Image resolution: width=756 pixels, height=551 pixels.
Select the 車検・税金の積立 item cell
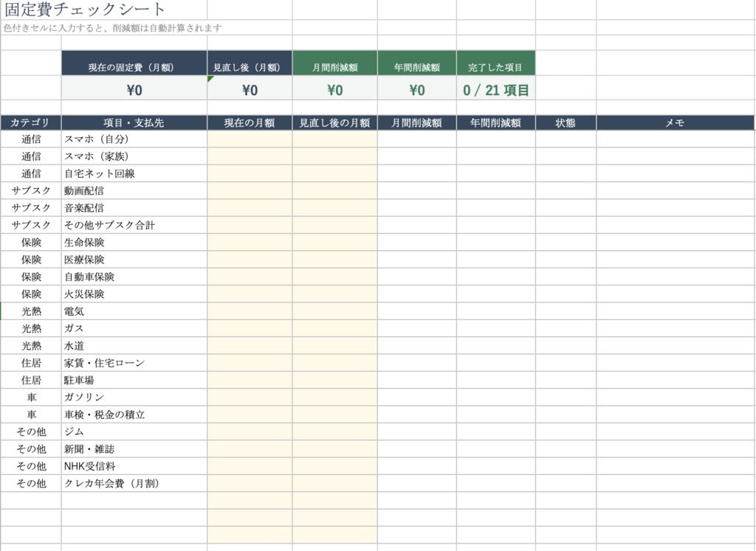pyautogui.click(x=134, y=415)
